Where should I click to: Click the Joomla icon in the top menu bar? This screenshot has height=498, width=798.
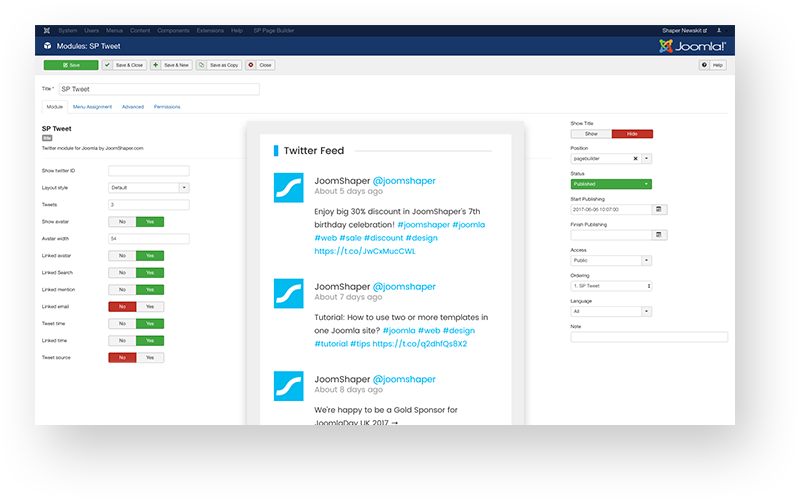tap(47, 31)
